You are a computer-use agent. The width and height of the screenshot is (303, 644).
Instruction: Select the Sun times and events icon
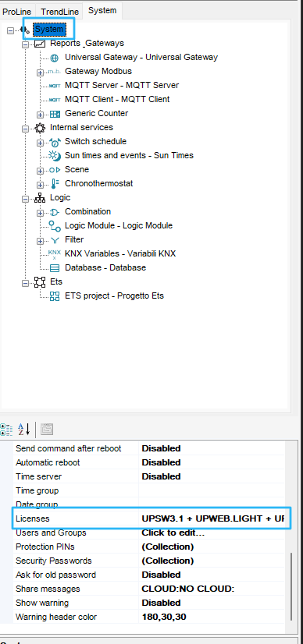click(54, 155)
